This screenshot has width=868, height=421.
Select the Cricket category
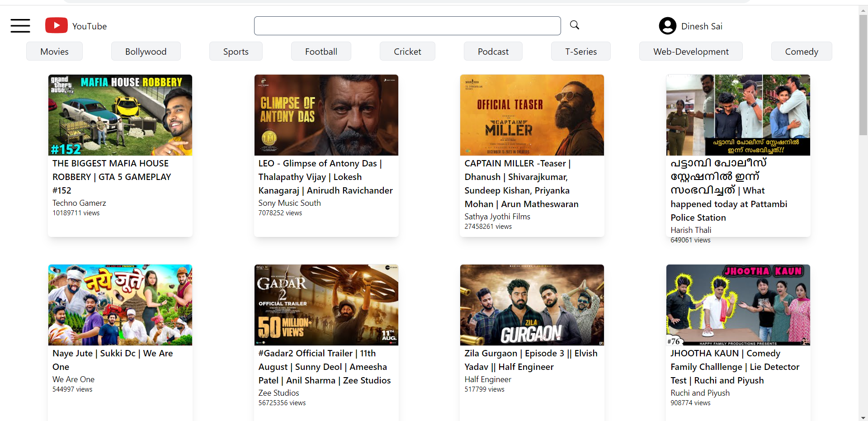pos(407,51)
